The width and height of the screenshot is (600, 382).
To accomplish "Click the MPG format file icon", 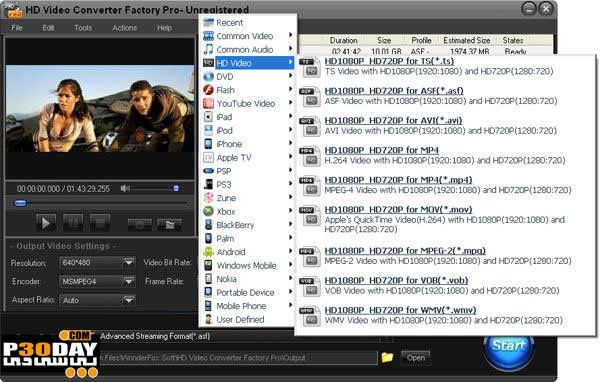I will click(309, 257).
